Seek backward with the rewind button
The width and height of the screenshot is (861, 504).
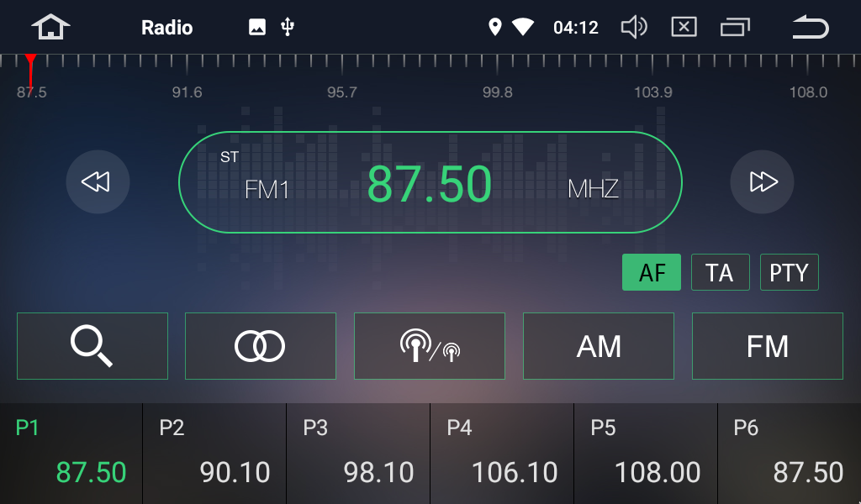[x=98, y=181]
